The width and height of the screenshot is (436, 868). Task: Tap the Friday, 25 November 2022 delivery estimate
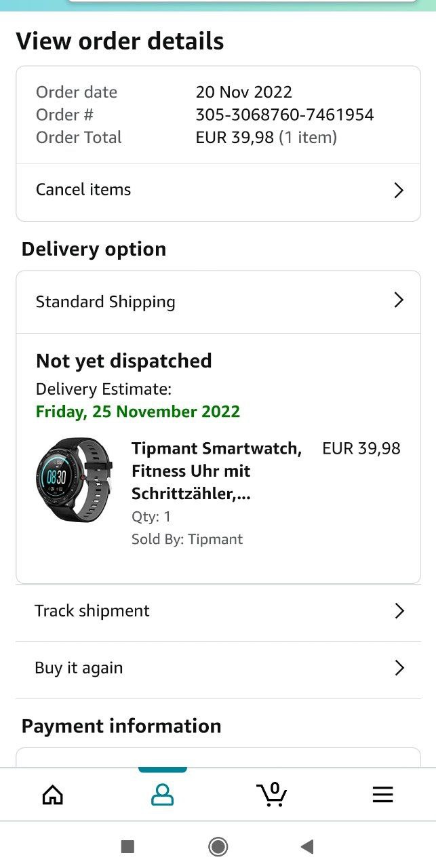tap(138, 412)
